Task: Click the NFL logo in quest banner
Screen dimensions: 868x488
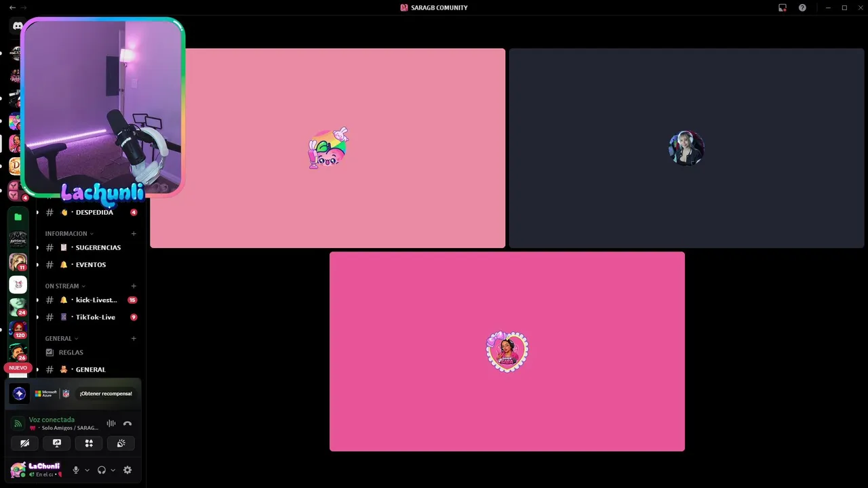Action: (x=66, y=393)
